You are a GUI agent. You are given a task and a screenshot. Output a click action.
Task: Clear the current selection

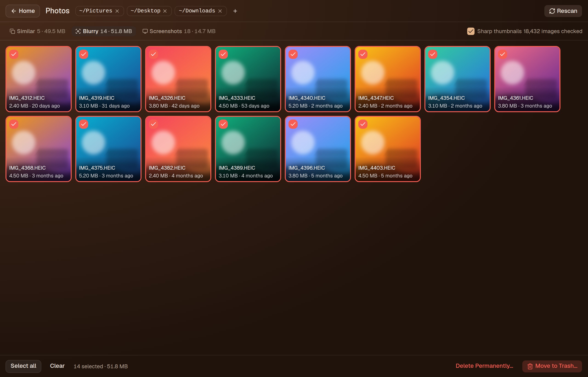coord(57,366)
